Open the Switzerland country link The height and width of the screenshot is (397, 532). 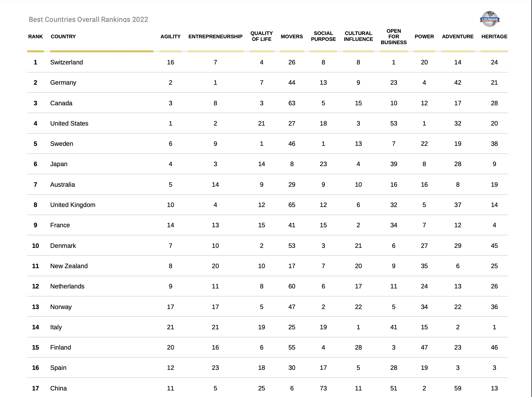(66, 62)
